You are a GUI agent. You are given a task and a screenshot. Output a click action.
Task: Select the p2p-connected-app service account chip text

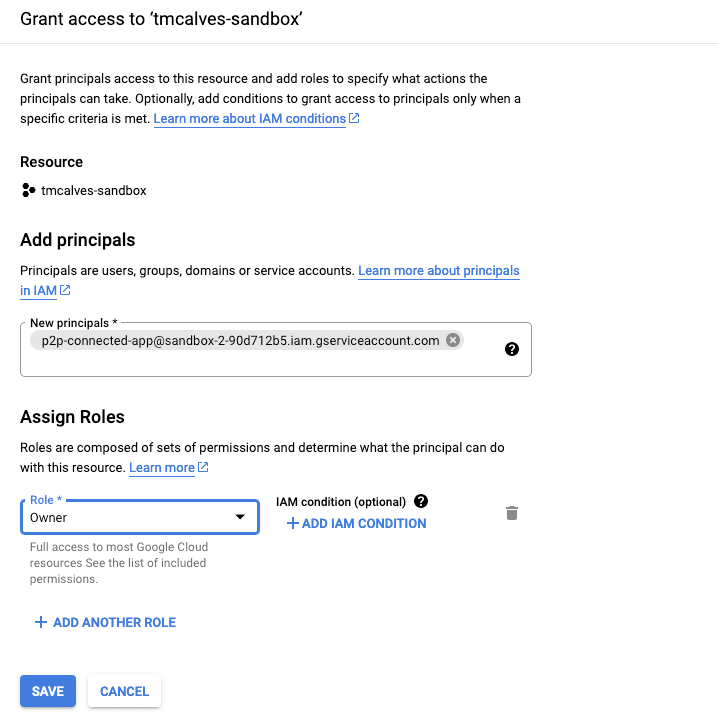point(240,340)
